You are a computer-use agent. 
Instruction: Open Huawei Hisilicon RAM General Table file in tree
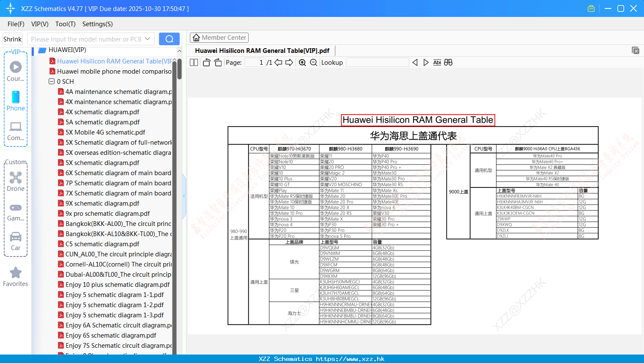coord(111,61)
